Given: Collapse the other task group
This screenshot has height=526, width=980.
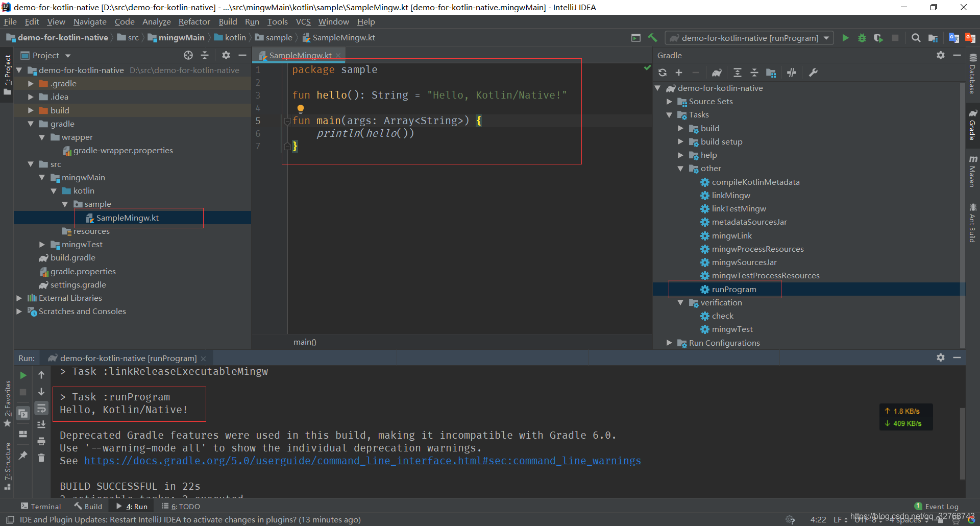Looking at the screenshot, I should pyautogui.click(x=680, y=168).
